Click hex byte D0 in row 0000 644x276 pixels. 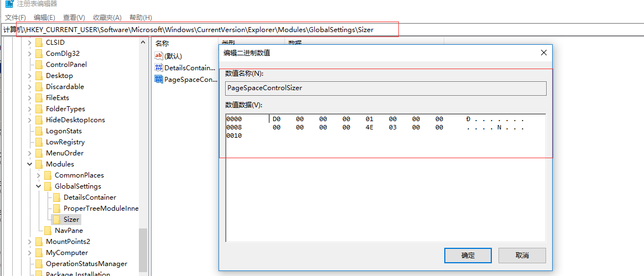point(277,119)
